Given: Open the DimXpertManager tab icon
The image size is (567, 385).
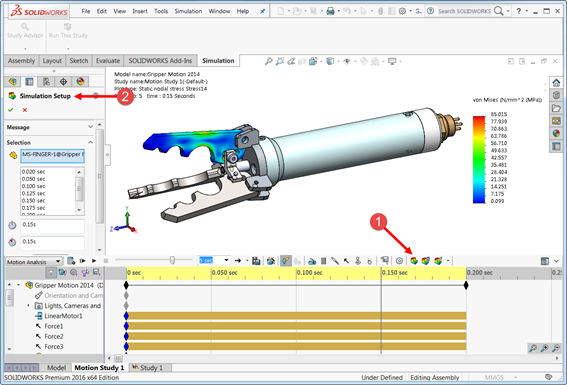Looking at the screenshot, I should [63, 82].
